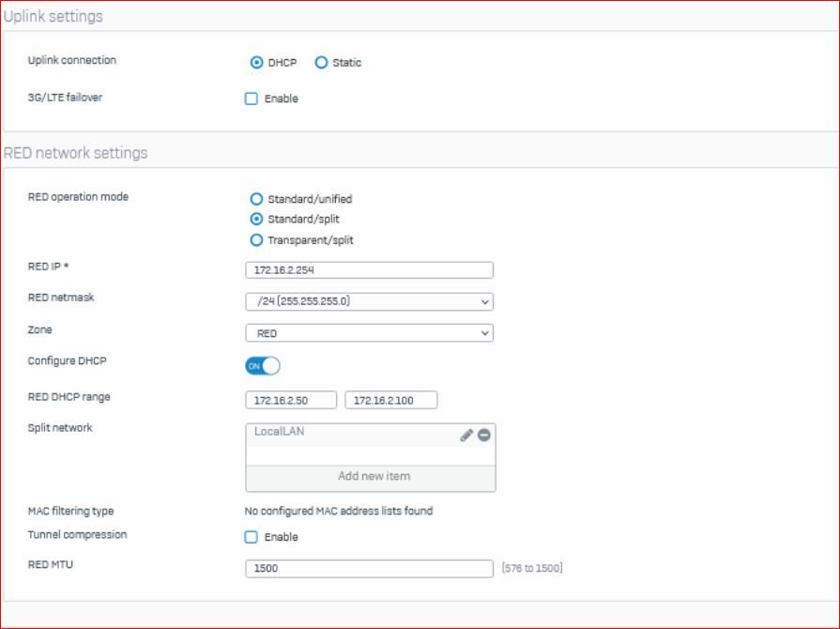The width and height of the screenshot is (840, 629).
Task: Remove LocalLAN from split network list
Action: 484,435
